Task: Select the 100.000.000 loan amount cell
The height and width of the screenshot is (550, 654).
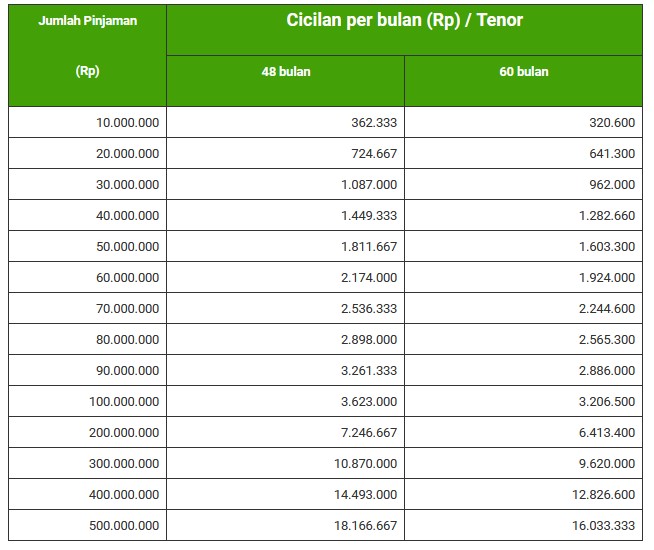Action: pyautogui.click(x=123, y=402)
